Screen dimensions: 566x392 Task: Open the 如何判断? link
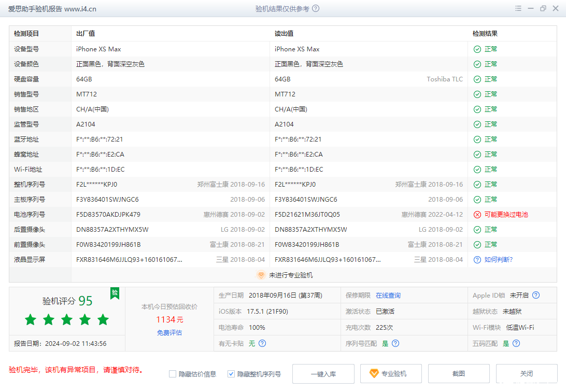coord(498,260)
